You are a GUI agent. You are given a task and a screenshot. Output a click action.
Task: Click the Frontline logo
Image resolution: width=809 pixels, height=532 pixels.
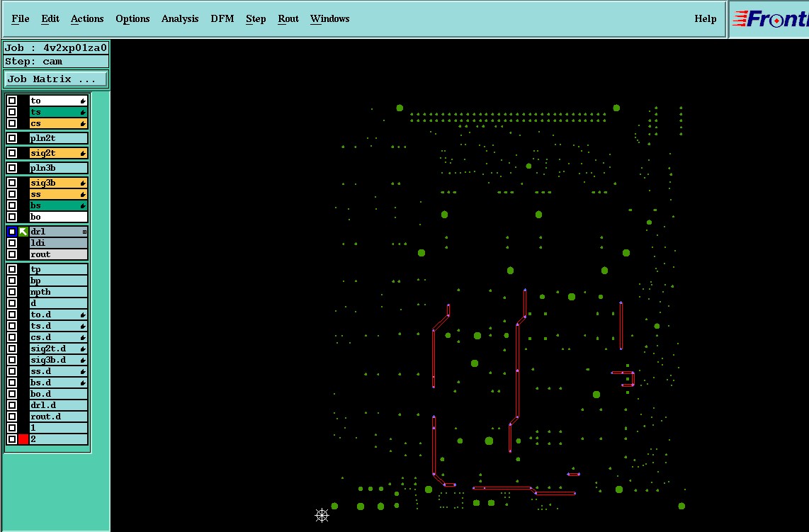(x=769, y=19)
